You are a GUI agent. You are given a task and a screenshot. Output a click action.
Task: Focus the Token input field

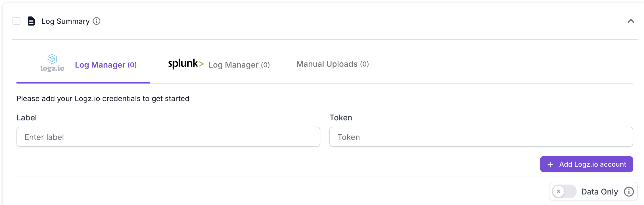[481, 137]
